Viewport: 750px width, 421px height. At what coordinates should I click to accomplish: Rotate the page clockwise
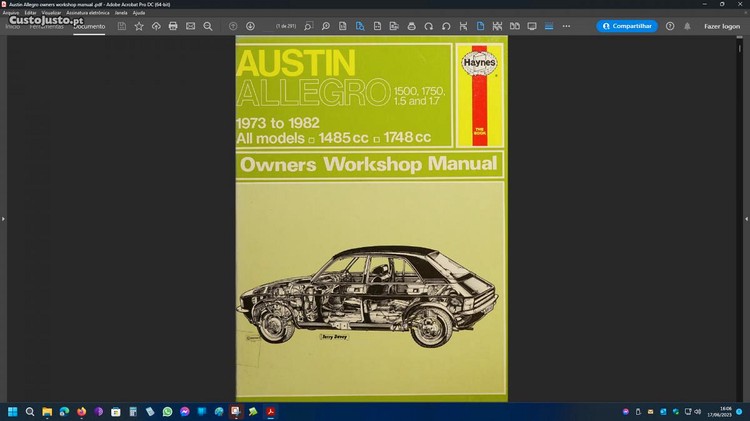pos(428,26)
